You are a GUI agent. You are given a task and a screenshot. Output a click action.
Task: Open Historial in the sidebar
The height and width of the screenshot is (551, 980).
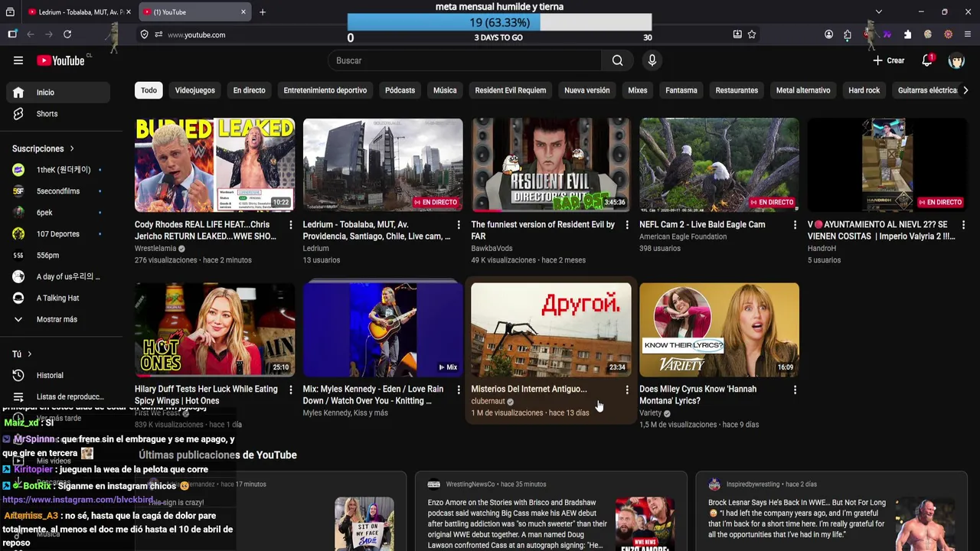pyautogui.click(x=59, y=375)
